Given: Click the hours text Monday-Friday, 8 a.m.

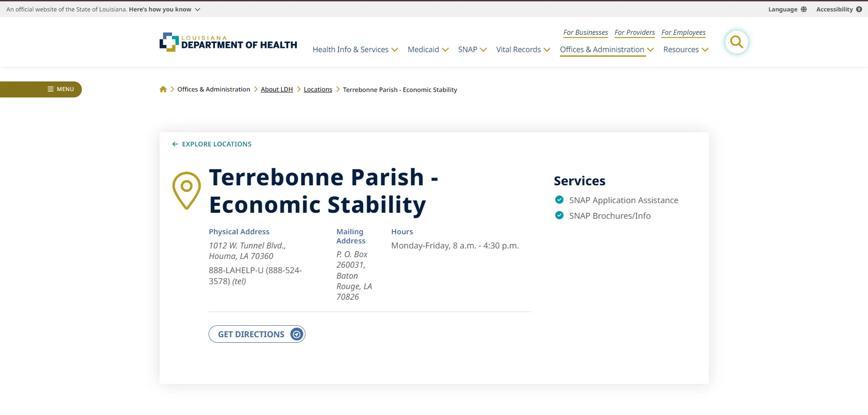Looking at the screenshot, I should click(455, 246).
